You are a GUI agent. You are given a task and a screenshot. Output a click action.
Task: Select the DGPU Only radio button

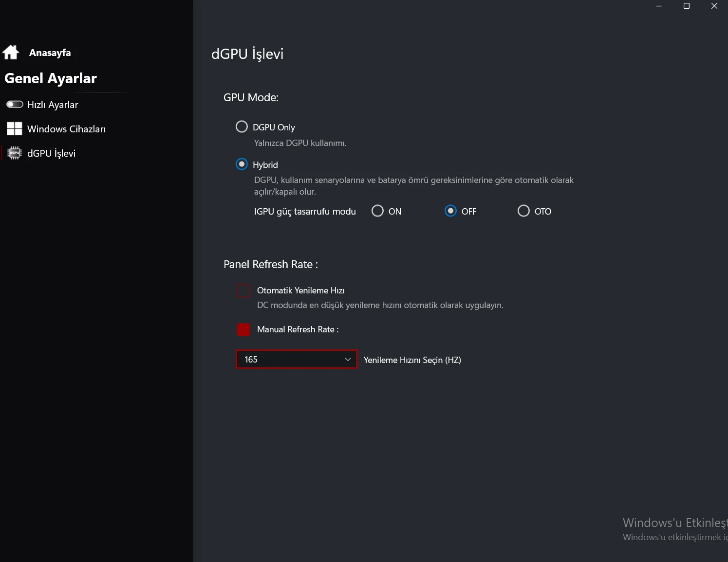[x=242, y=127]
